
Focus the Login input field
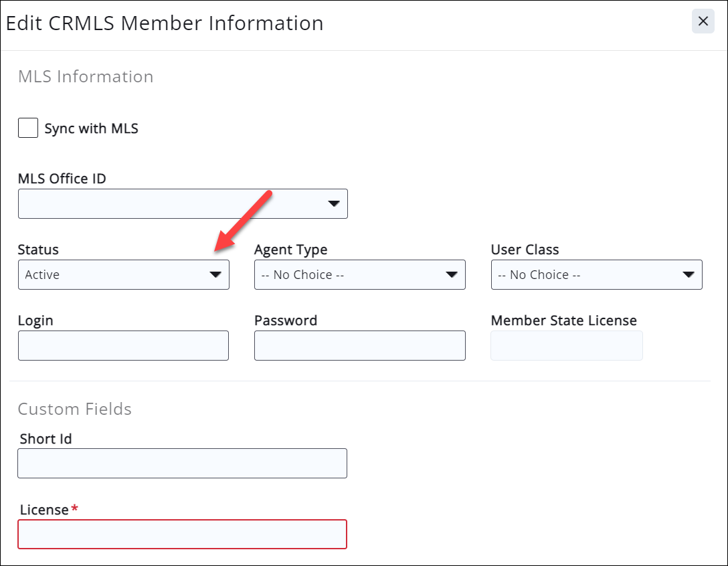coord(124,345)
